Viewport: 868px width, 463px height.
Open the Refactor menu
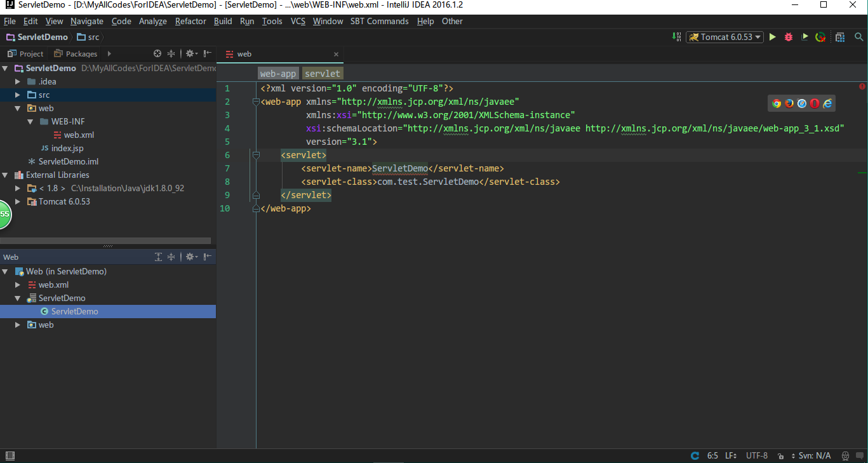[190, 21]
